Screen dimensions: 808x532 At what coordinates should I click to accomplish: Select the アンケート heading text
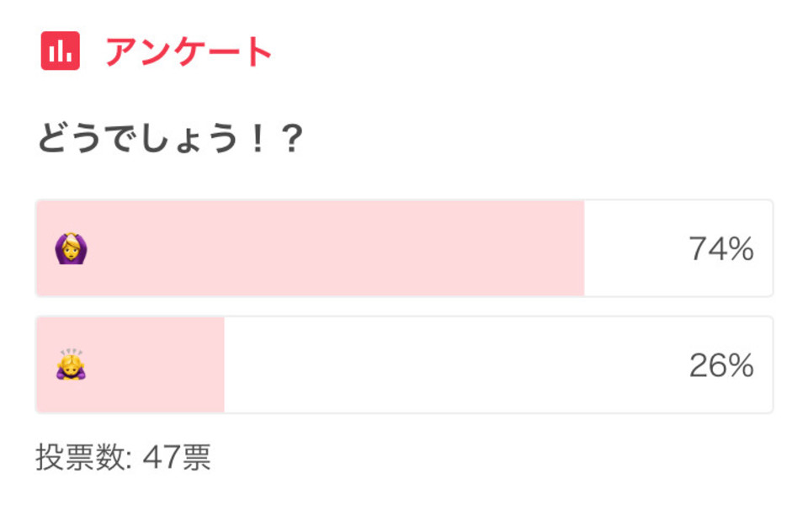click(x=189, y=51)
